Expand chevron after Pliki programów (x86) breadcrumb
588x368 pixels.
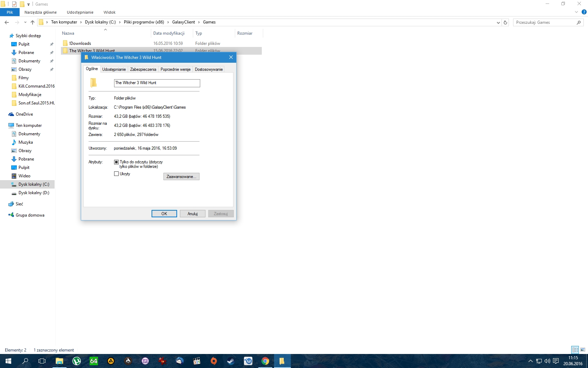click(168, 22)
